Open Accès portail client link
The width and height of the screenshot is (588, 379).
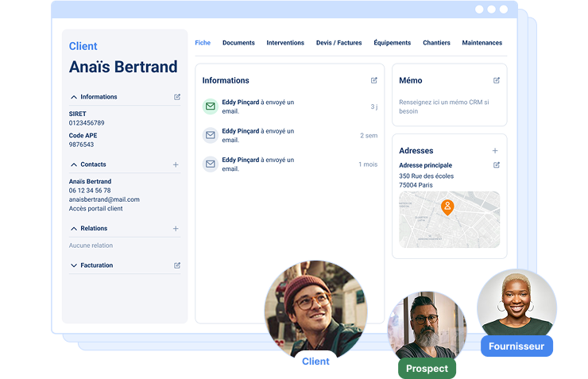click(95, 208)
